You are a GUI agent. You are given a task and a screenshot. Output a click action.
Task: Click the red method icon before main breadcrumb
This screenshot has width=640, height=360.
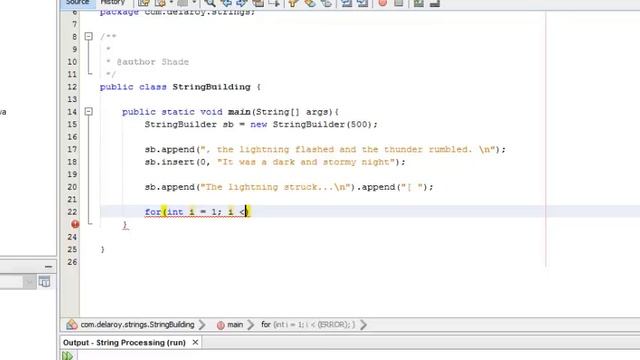(x=220, y=325)
